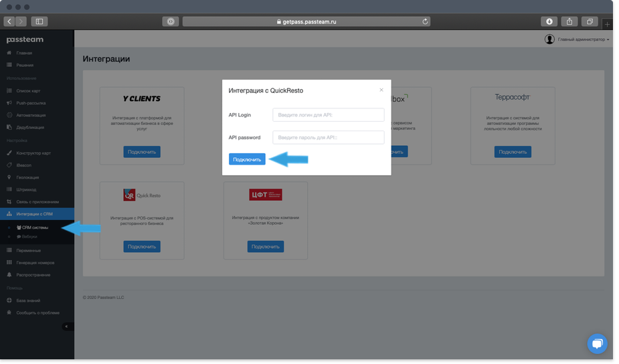Open a new tab with plus icon
619x364 pixels.
click(x=607, y=24)
